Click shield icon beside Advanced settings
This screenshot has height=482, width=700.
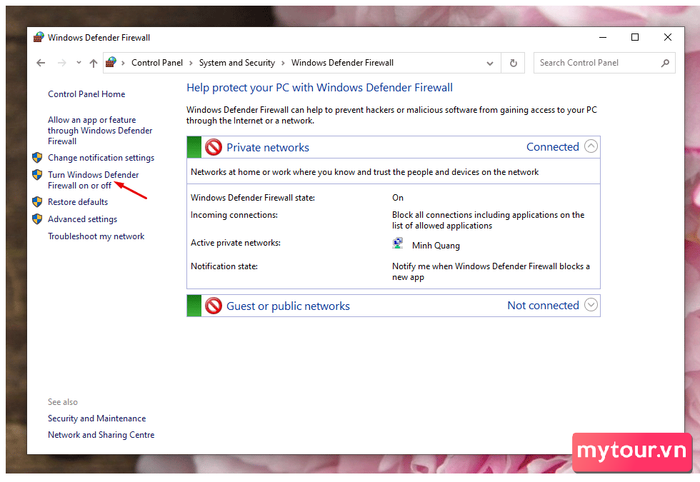38,219
